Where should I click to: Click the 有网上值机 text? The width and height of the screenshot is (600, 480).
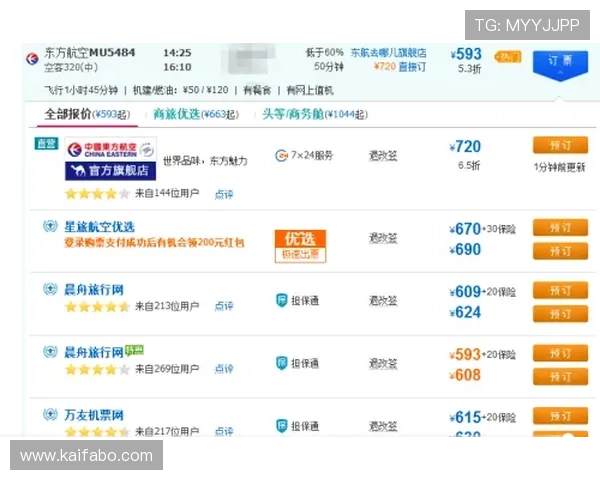[310, 90]
